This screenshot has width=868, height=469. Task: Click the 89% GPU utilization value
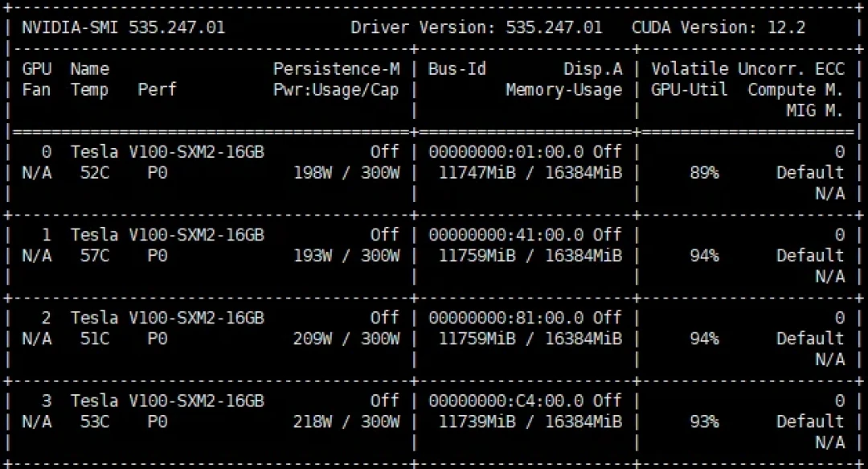(704, 173)
